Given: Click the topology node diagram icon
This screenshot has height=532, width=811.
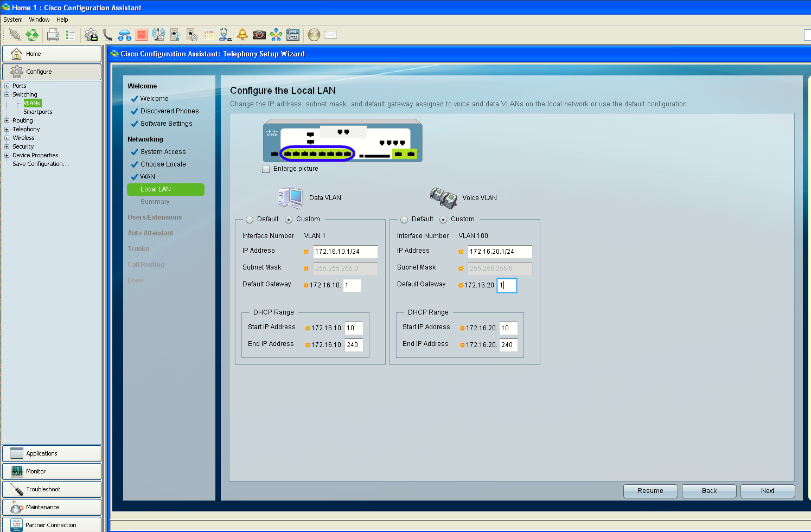Looking at the screenshot, I should click(276, 35).
